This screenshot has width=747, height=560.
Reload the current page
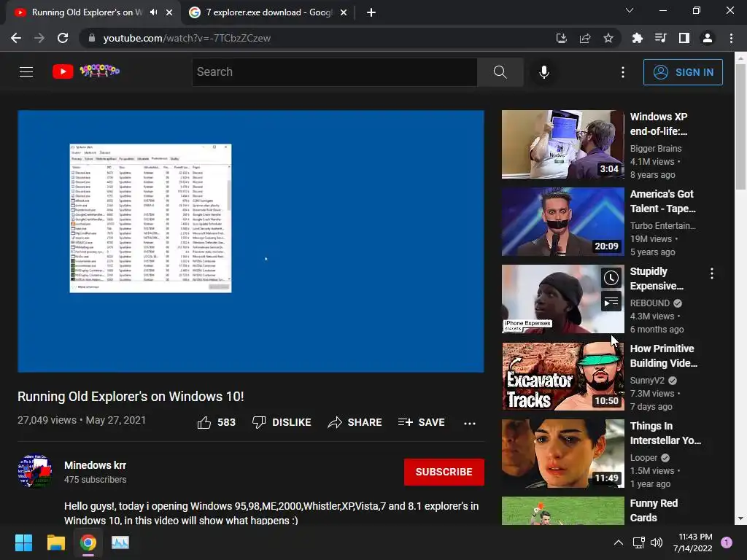[63, 38]
